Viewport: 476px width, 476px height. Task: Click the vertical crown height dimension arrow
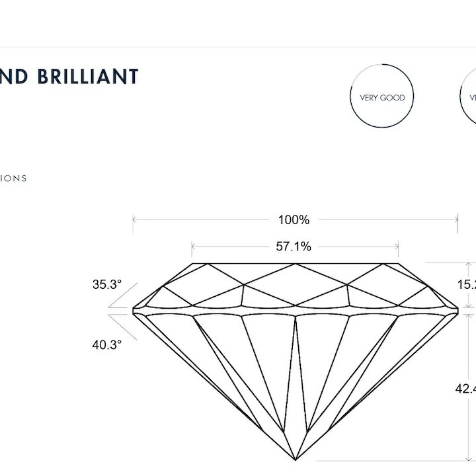click(x=469, y=285)
